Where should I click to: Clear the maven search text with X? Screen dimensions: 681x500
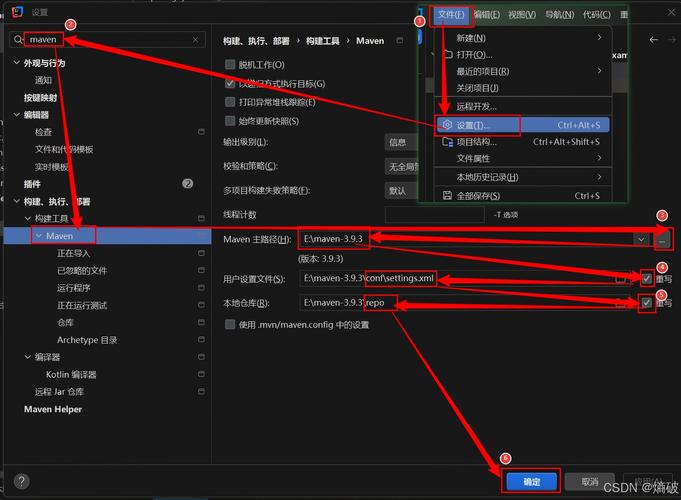(x=195, y=40)
